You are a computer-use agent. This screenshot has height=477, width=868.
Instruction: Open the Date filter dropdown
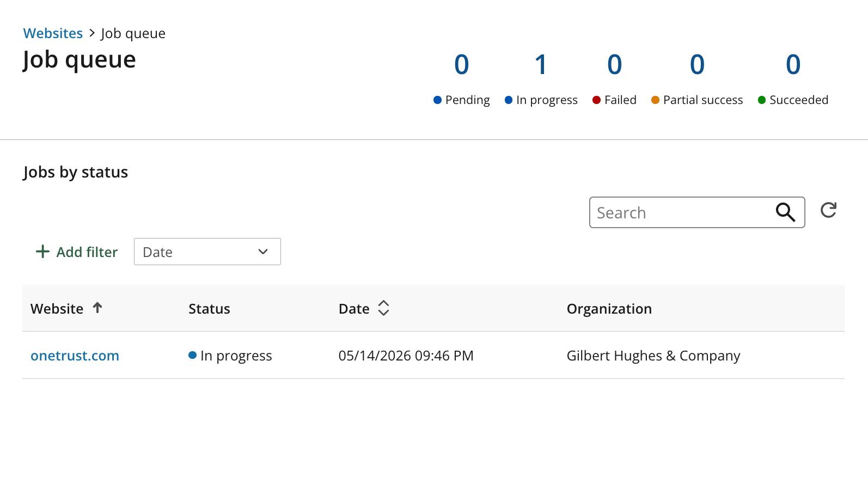(x=207, y=252)
